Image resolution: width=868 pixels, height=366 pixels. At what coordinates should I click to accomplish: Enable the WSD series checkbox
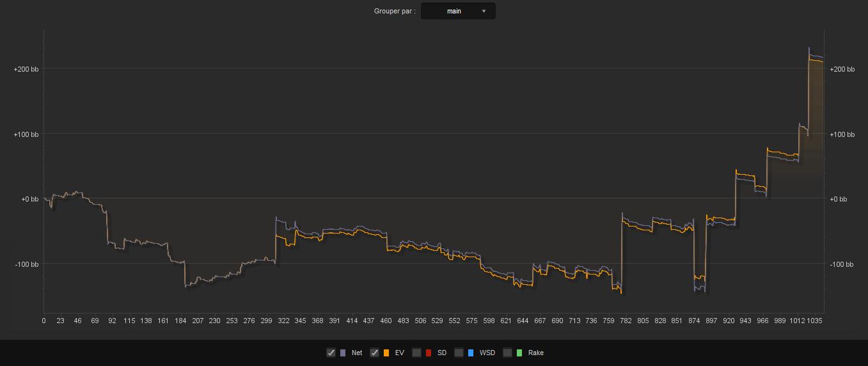tap(459, 353)
